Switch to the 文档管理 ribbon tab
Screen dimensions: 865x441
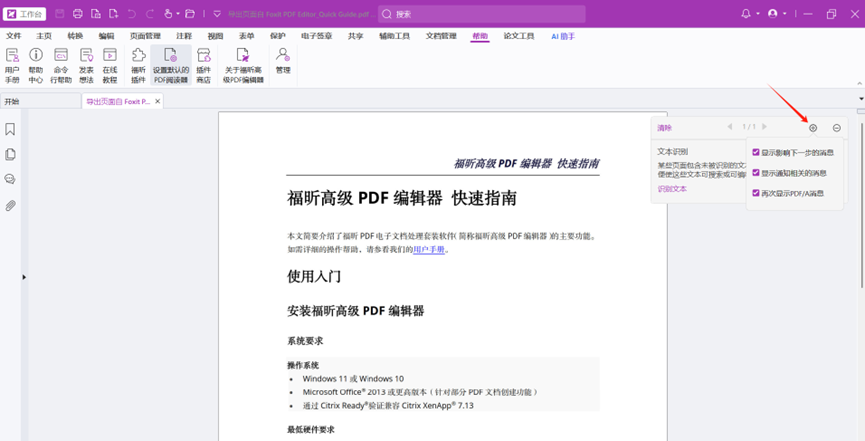tap(441, 36)
